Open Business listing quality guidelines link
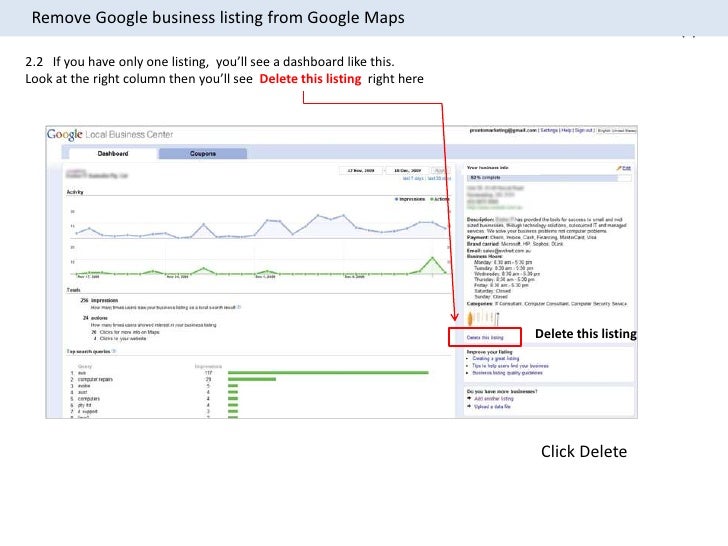Image resolution: width=728 pixels, height=546 pixels. click(x=507, y=373)
